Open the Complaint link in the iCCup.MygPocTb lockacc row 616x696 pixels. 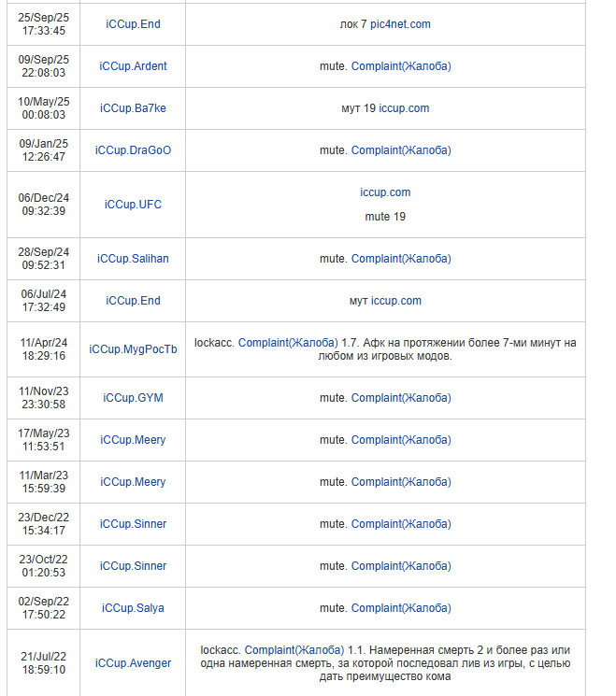click(288, 343)
